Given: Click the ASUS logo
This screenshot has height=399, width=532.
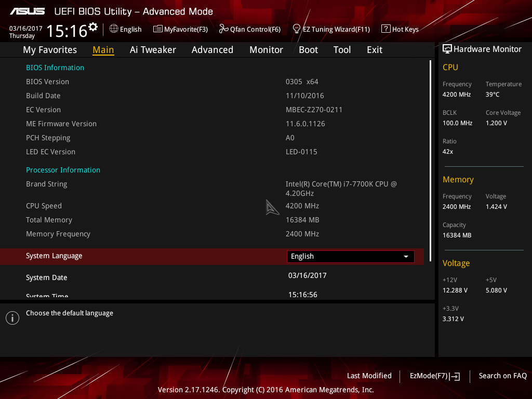Looking at the screenshot, I should 27,11.
